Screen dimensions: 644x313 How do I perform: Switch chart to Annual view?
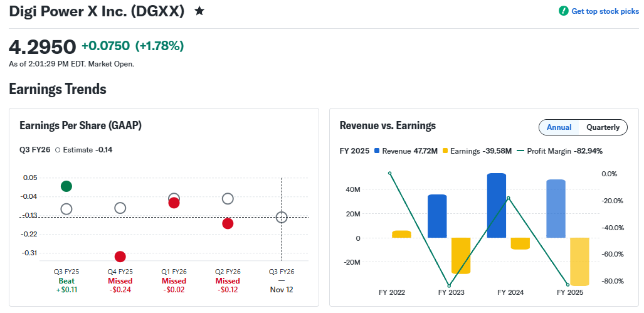(x=559, y=127)
